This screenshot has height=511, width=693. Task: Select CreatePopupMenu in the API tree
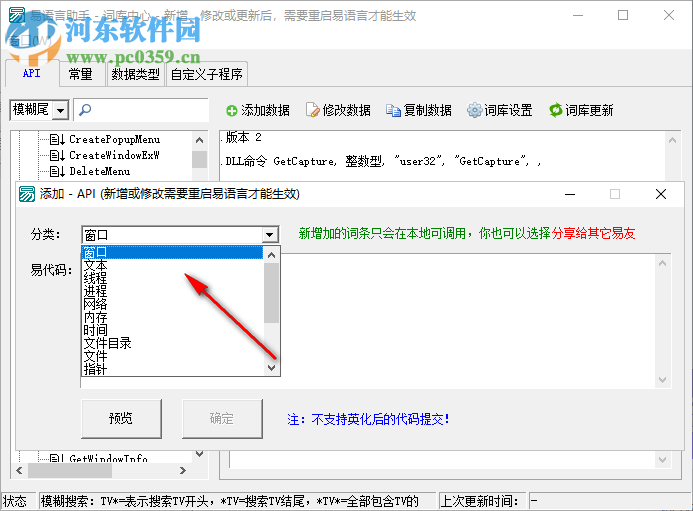[114, 140]
